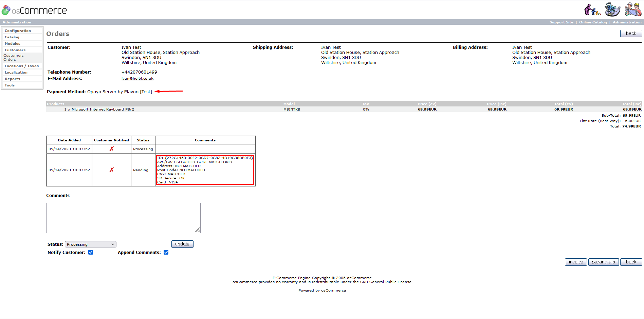
Task: Click the Support Site header link
Action: point(561,22)
